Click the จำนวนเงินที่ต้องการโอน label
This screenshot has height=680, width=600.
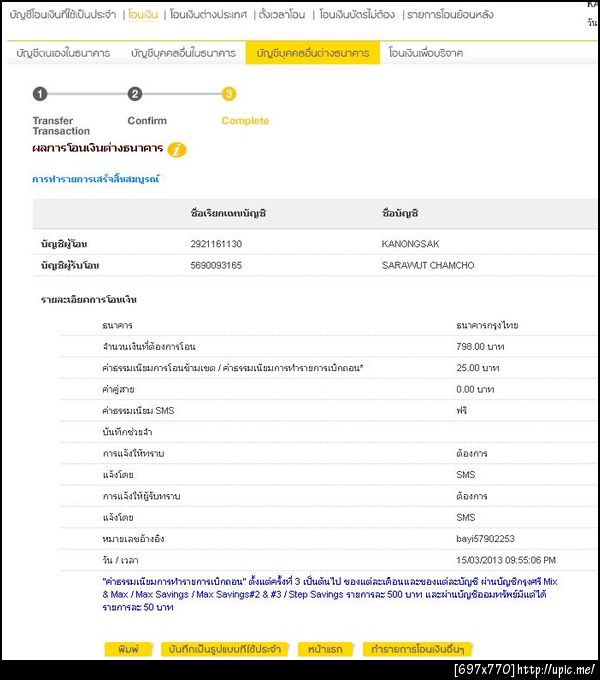click(x=149, y=347)
